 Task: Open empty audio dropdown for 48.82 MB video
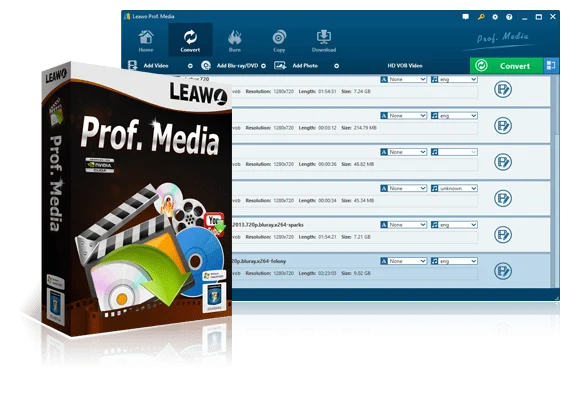[x=454, y=152]
